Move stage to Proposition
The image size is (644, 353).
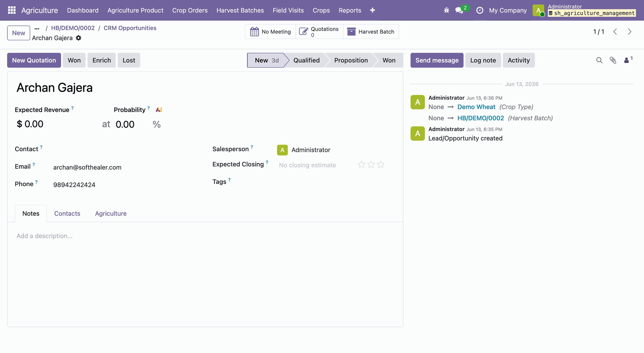tap(351, 60)
